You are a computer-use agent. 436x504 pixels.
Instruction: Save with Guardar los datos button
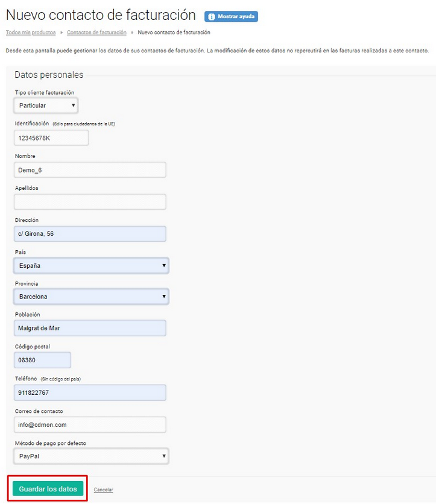click(48, 489)
